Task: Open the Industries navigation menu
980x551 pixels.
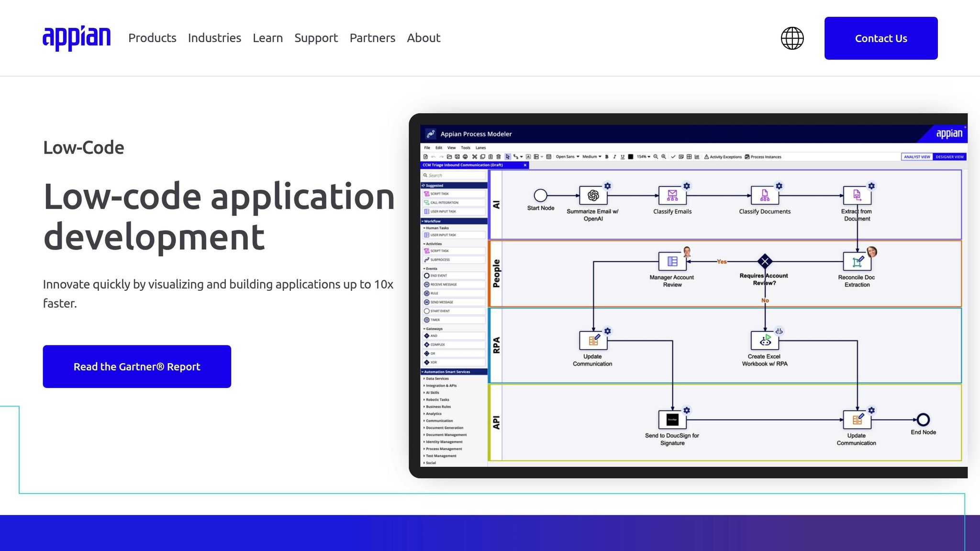Action: point(214,38)
